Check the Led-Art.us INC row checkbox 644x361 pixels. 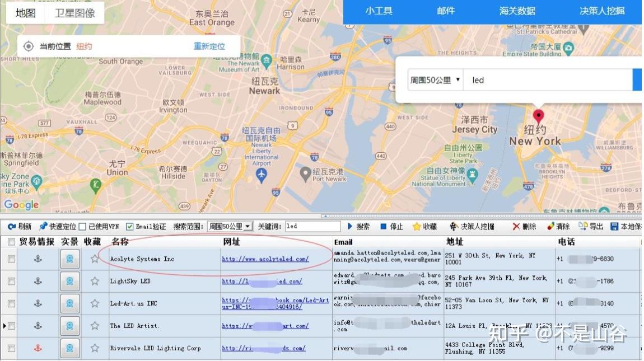point(12,303)
